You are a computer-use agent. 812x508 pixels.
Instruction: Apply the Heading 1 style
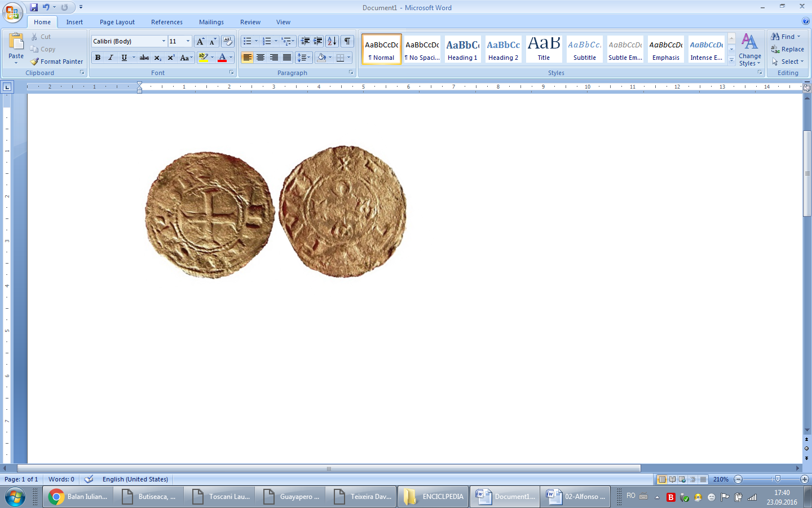462,49
